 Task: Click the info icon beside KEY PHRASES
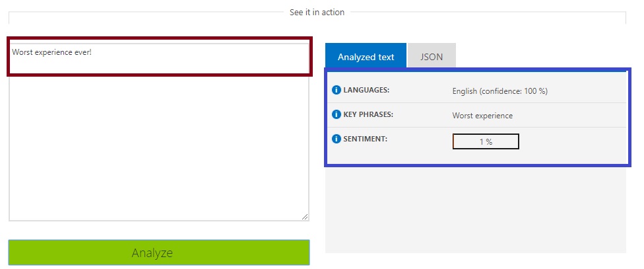pos(337,114)
